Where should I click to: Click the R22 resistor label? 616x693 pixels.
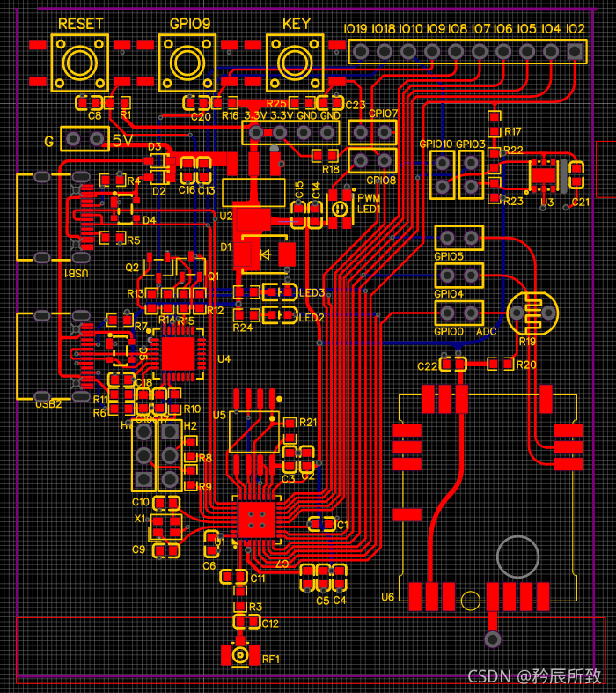[x=513, y=151]
